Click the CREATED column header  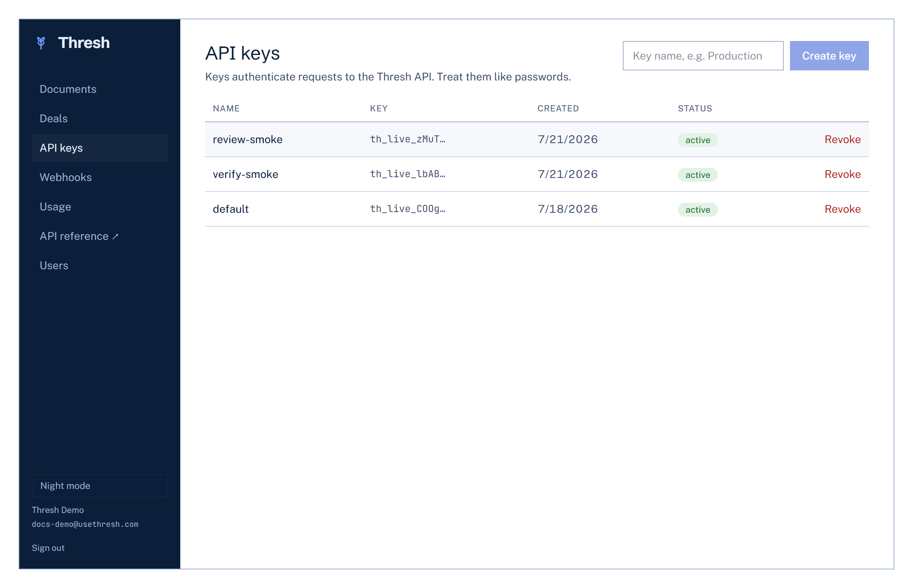[558, 108]
